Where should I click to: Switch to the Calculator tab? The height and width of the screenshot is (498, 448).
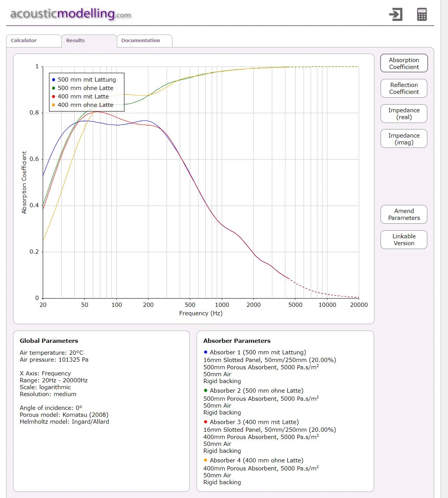[34, 41]
